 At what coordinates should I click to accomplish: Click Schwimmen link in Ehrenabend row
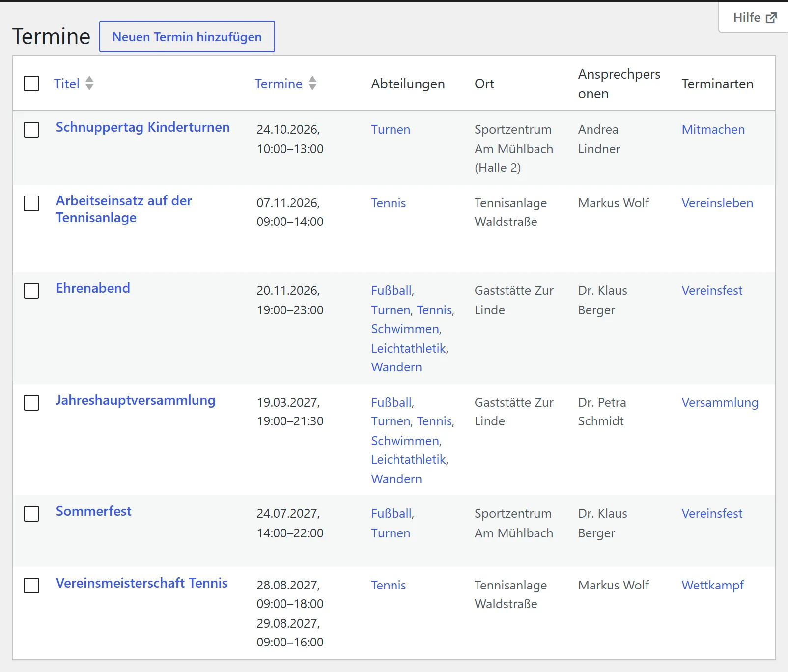[x=405, y=329]
